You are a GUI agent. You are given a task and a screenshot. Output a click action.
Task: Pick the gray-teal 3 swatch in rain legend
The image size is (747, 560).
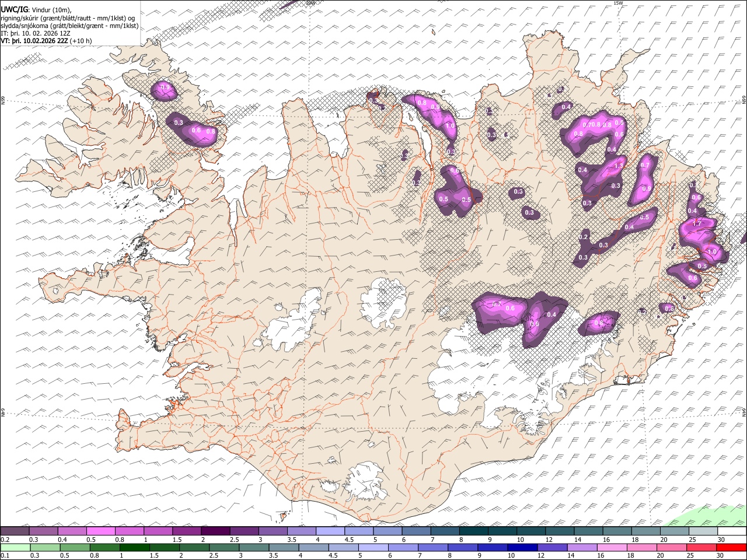pyautogui.click(x=253, y=547)
